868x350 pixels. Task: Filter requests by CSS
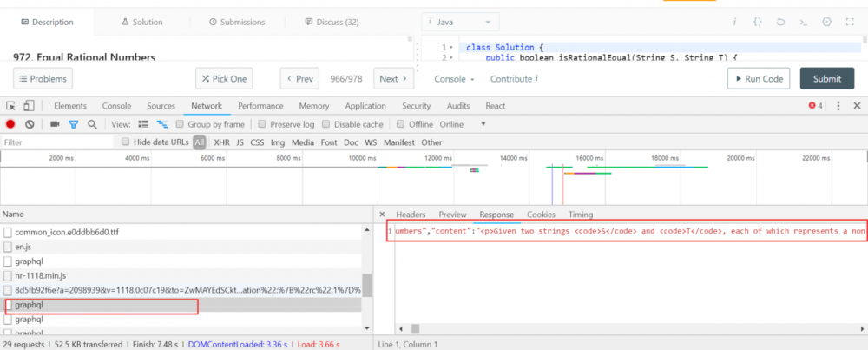click(x=257, y=142)
